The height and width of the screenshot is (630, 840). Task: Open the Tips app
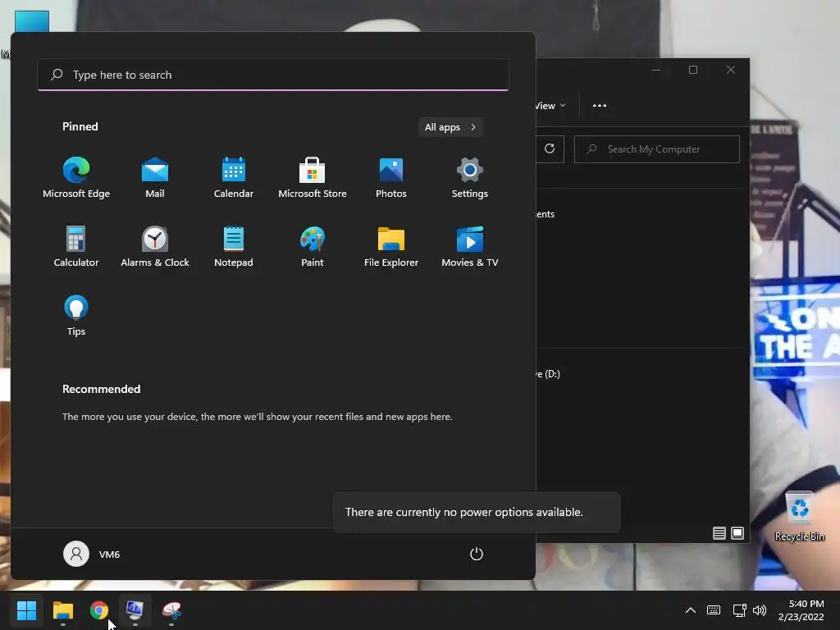[76, 316]
